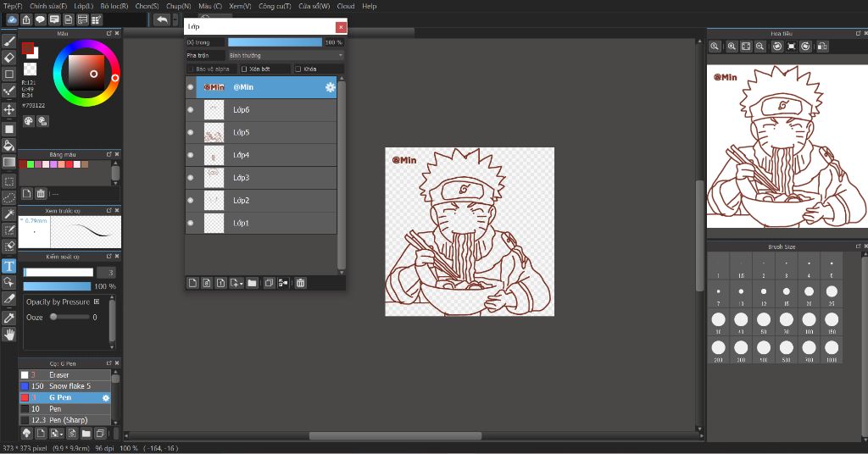Hide the Lớp6 layer
This screenshot has width=868, height=454.
[x=191, y=110]
